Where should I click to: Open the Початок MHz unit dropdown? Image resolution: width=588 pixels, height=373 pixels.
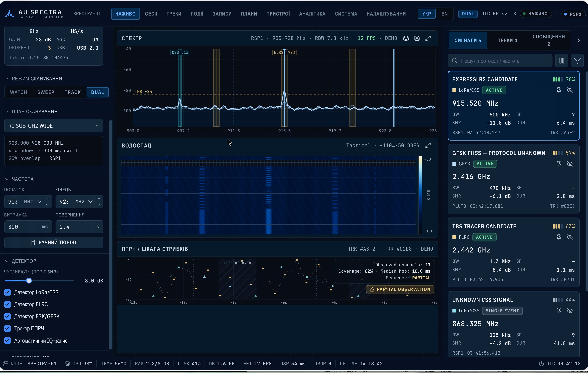[33, 202]
